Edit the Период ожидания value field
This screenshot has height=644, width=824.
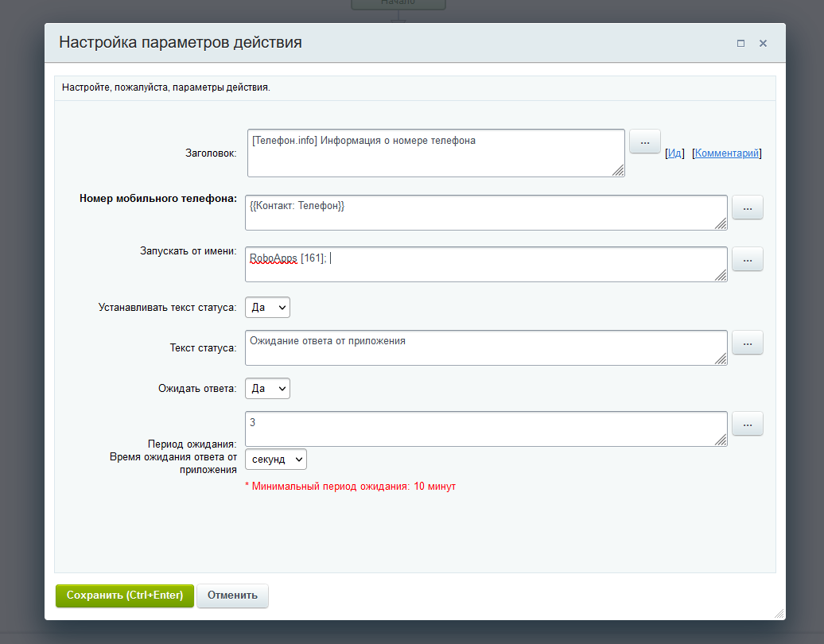pyautogui.click(x=485, y=429)
